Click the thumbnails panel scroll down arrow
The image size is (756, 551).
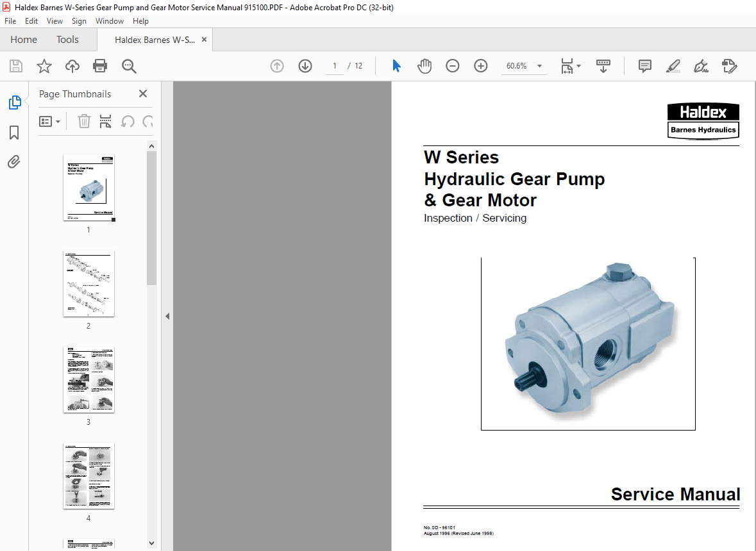pos(151,543)
